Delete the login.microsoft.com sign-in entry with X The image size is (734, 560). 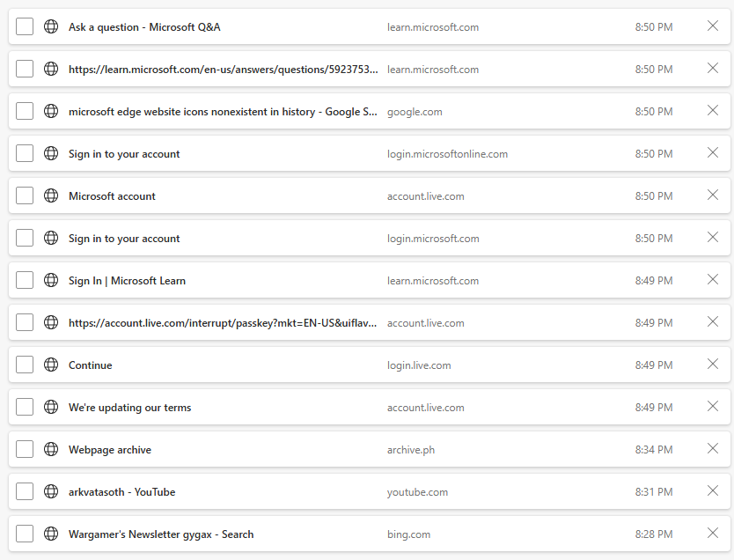tap(713, 237)
